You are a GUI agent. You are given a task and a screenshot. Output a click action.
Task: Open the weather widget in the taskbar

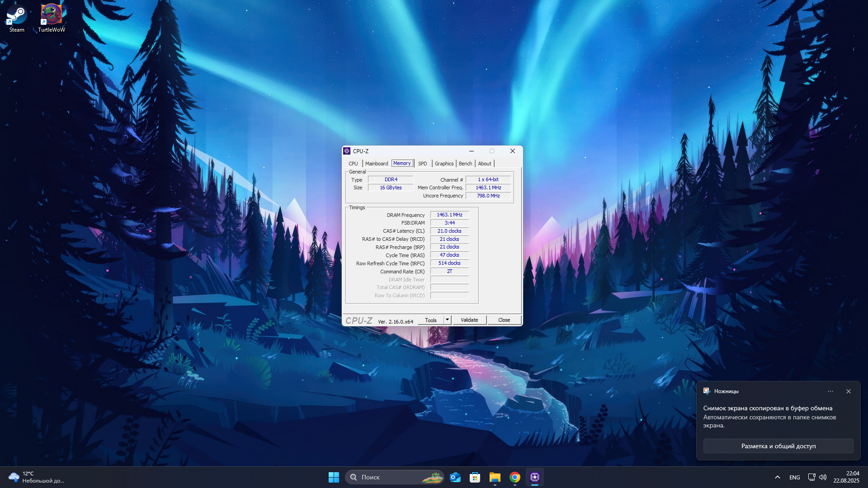36,477
